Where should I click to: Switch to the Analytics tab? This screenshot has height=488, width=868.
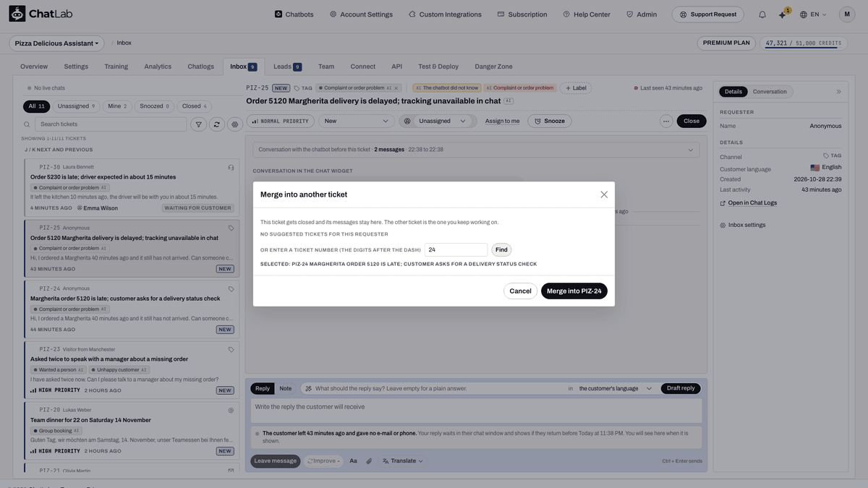[158, 67]
